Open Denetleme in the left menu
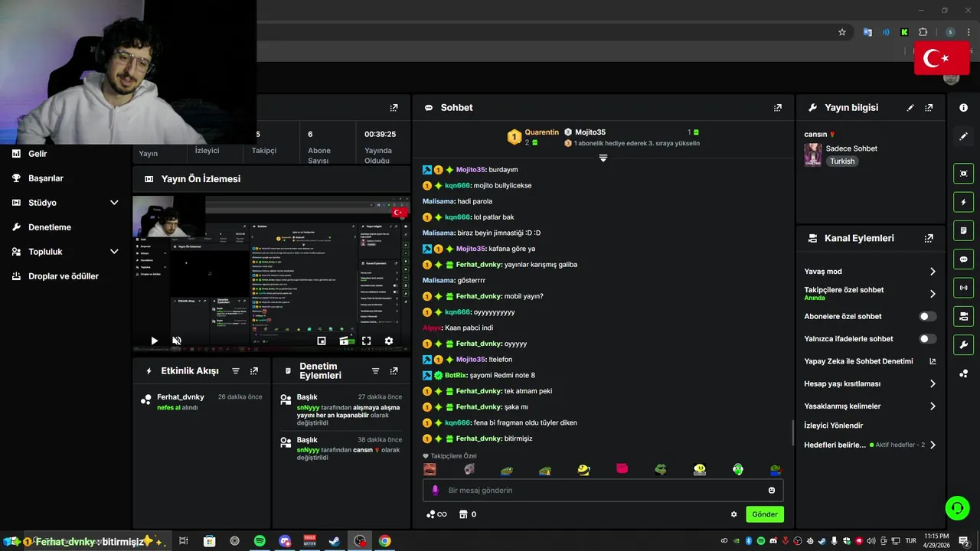980x551 pixels. click(50, 227)
